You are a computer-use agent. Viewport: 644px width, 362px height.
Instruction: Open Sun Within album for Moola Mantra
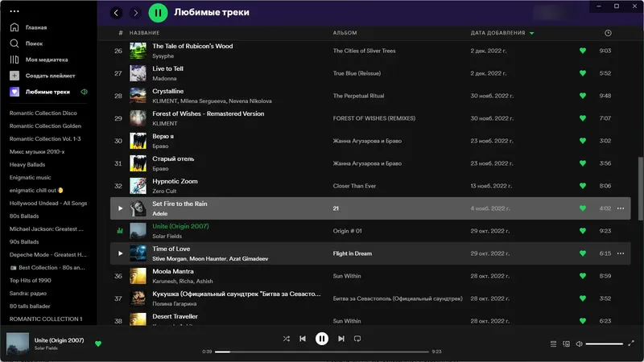click(x=347, y=276)
